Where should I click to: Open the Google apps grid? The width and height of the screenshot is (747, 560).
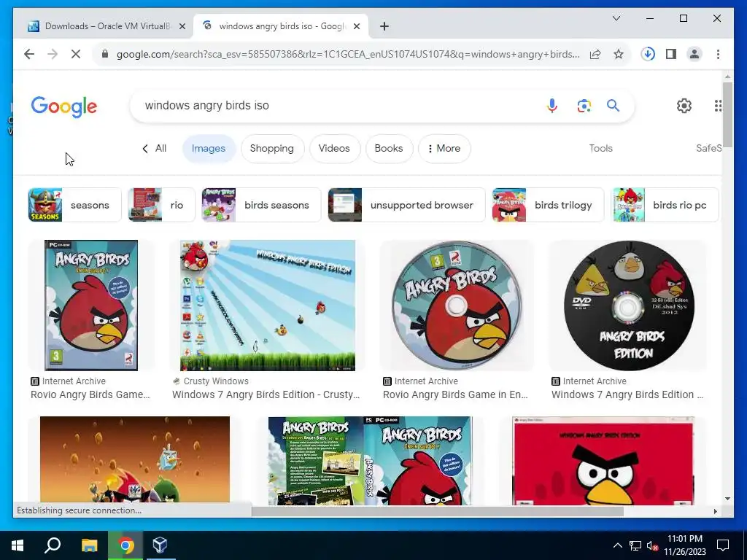pos(718,106)
